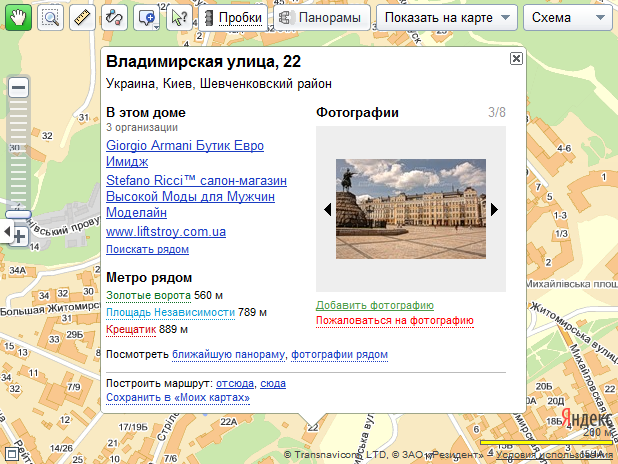Select Крещатик metro station
This screenshot has height=464, width=618.
(131, 329)
